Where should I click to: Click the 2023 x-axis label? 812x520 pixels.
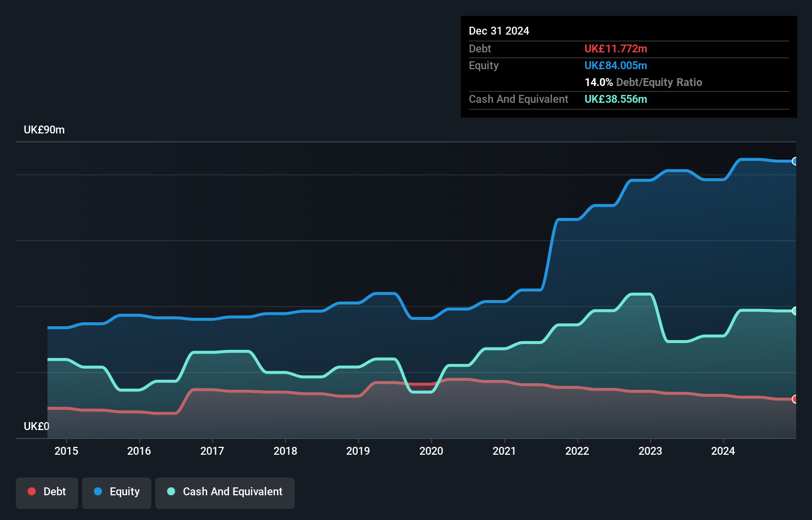click(x=650, y=451)
